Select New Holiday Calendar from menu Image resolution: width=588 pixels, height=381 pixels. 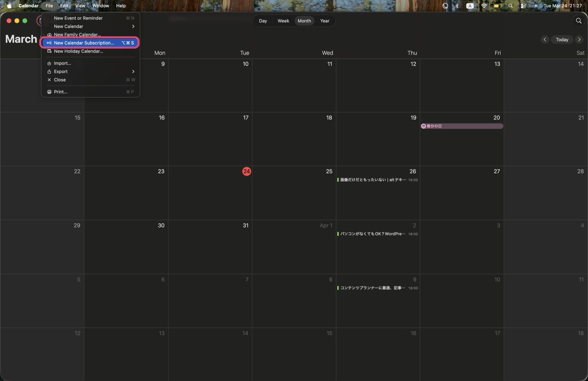(78, 51)
